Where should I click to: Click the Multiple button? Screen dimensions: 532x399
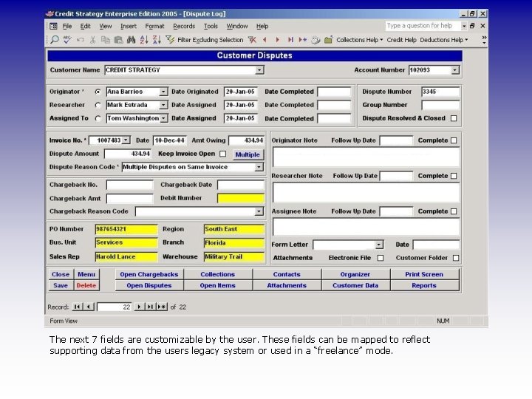pyautogui.click(x=248, y=154)
